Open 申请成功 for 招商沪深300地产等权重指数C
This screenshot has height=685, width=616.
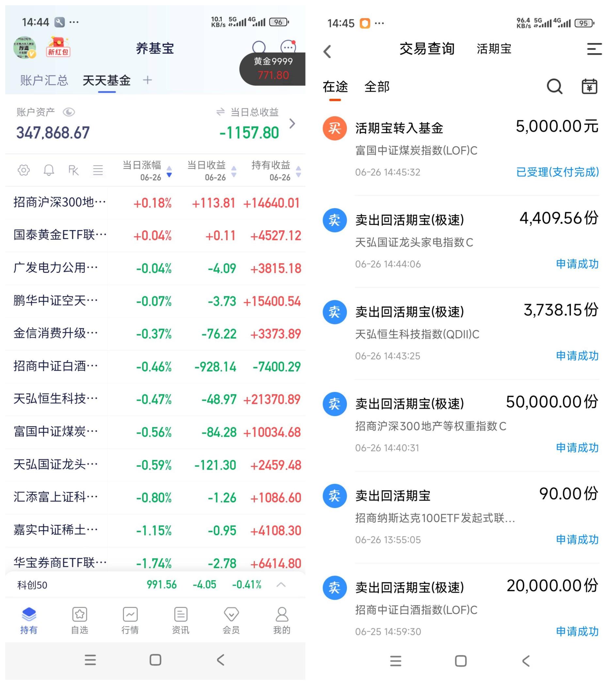tap(577, 448)
